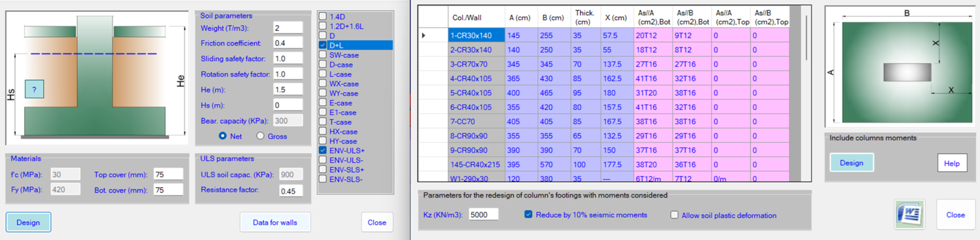Edit the Sliding safety factor field
Screen dimensions: 980x240
[x=288, y=59]
